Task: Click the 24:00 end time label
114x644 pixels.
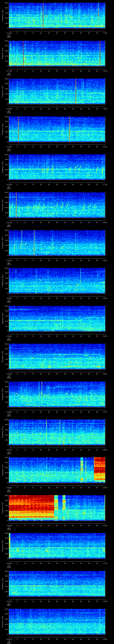Action: pyautogui.click(x=105, y=298)
